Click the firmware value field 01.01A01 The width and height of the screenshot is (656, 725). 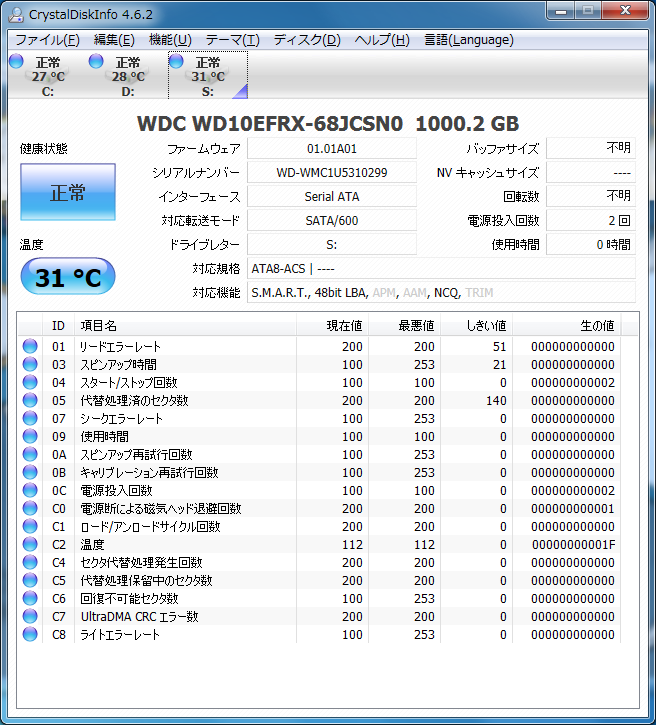(332, 148)
